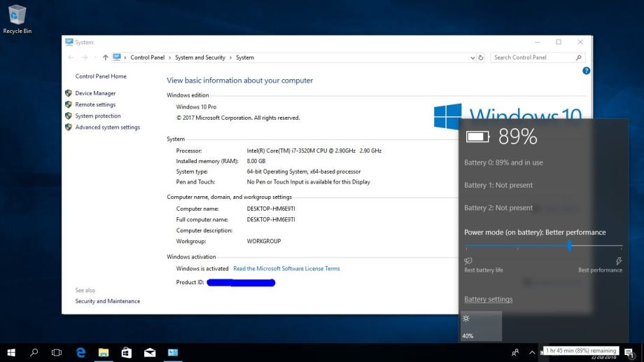Screen dimensions: 644x362
Task: Click the System window title bar icon
Action: pos(69,42)
